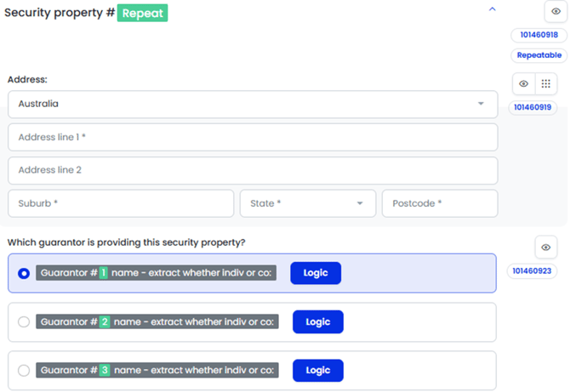Click the Repeatable badge
This screenshot has height=392, width=570.
point(539,55)
